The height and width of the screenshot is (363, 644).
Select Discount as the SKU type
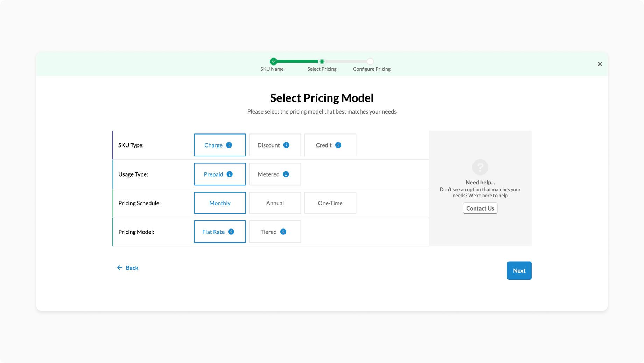[268, 145]
